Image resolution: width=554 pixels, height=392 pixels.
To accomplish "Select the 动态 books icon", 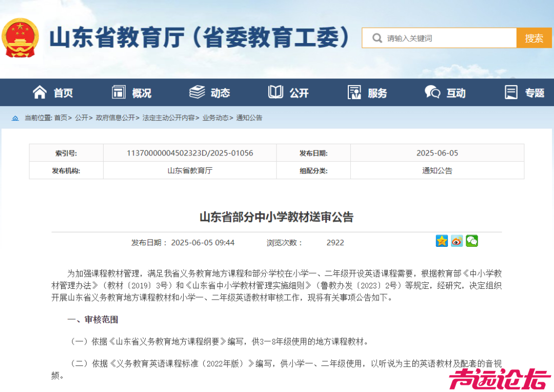I will coord(197,92).
